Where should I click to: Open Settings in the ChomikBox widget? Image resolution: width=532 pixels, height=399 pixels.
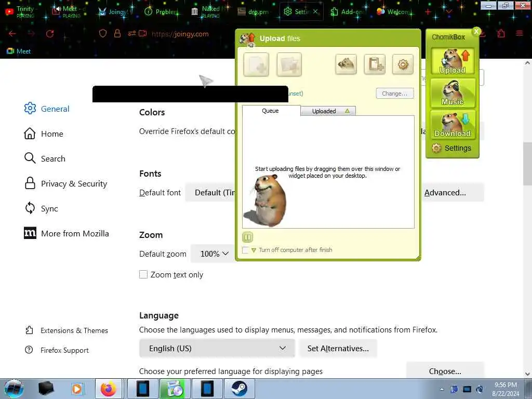pyautogui.click(x=451, y=148)
